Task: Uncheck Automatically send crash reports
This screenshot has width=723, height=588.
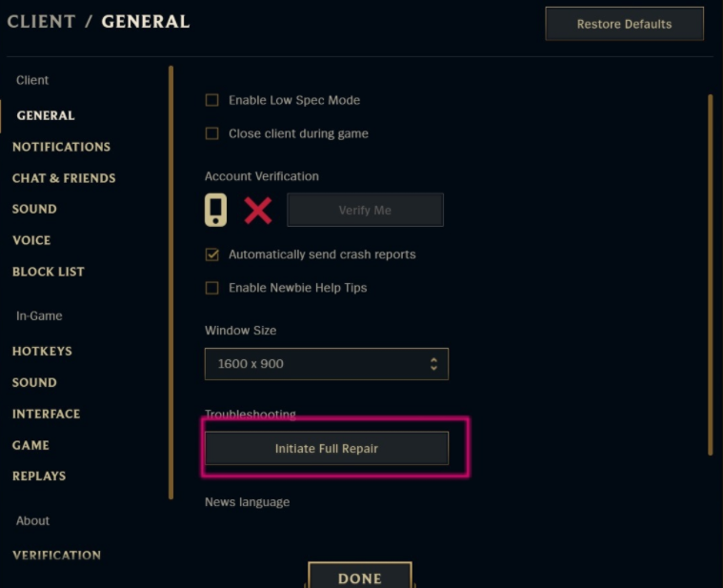Action: pyautogui.click(x=212, y=254)
